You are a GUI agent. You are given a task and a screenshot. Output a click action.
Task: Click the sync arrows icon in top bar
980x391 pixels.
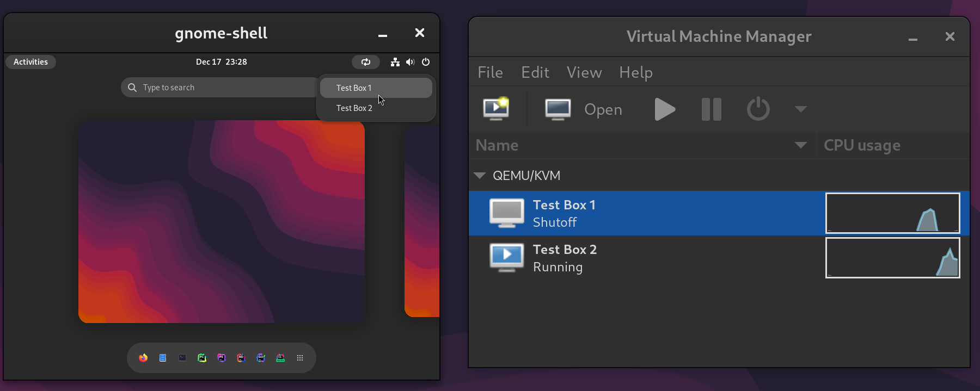click(x=365, y=62)
